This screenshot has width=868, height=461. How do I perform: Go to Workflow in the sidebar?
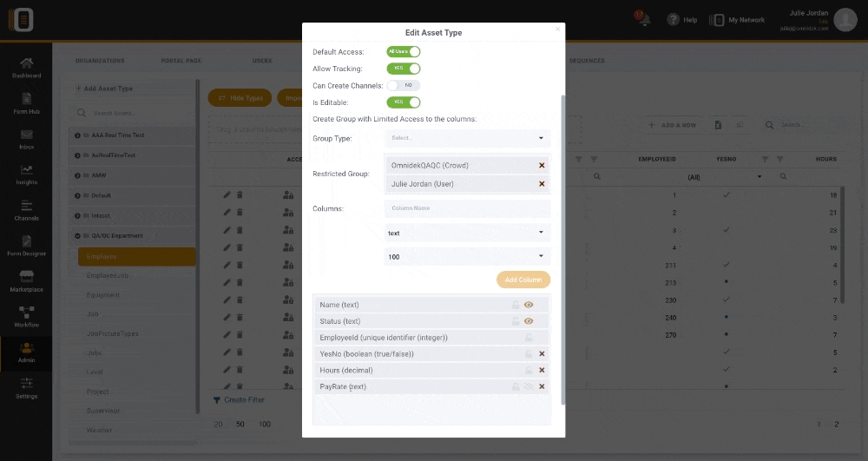click(x=26, y=317)
